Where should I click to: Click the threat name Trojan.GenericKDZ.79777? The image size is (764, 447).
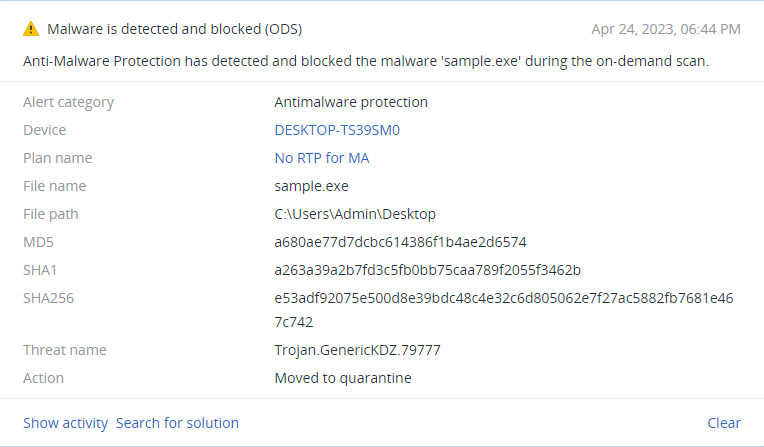[x=357, y=350]
